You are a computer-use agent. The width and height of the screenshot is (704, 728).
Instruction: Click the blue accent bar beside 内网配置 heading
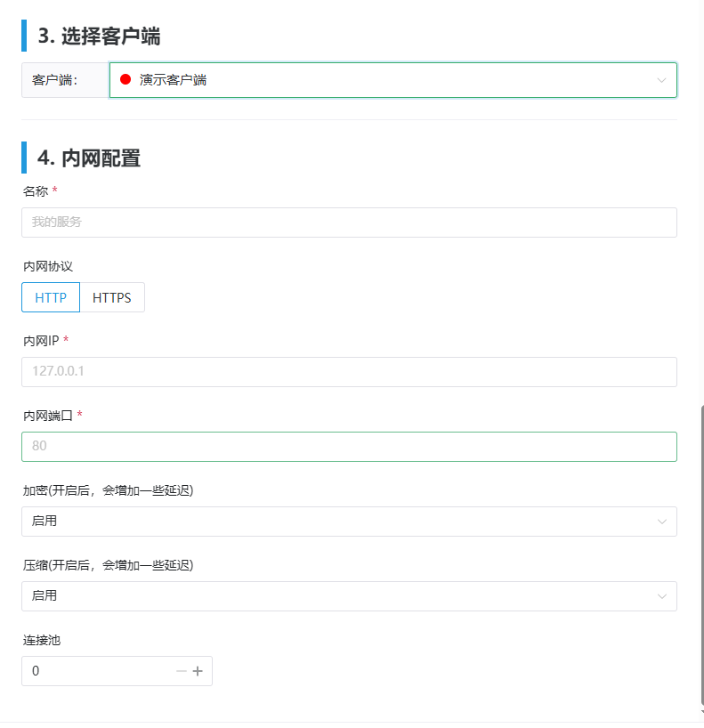pyautogui.click(x=22, y=157)
